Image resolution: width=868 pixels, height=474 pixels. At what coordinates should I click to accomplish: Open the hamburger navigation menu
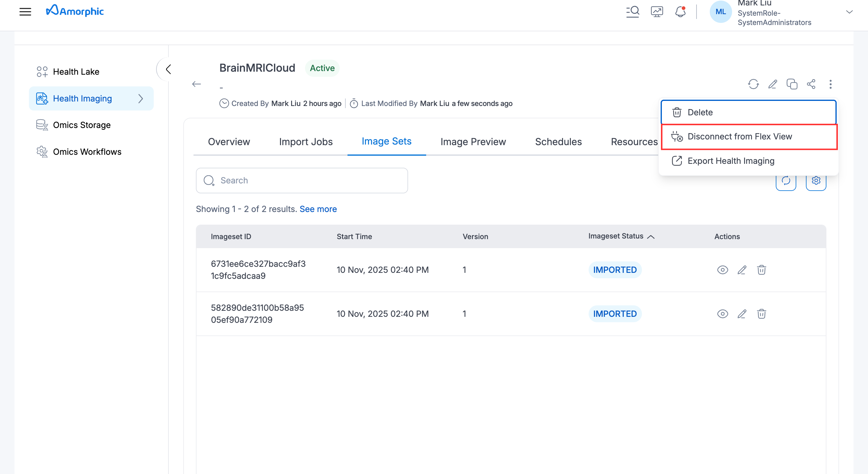pos(25,12)
